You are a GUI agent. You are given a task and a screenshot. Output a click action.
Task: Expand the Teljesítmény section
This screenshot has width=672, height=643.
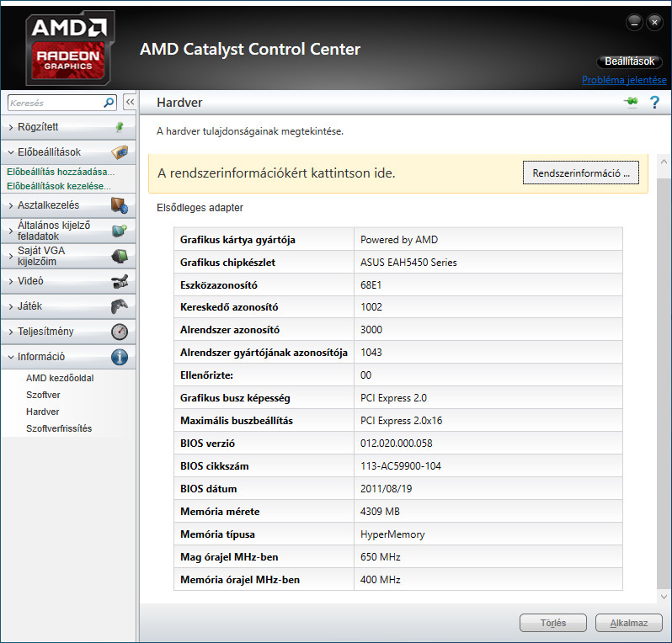click(x=68, y=332)
